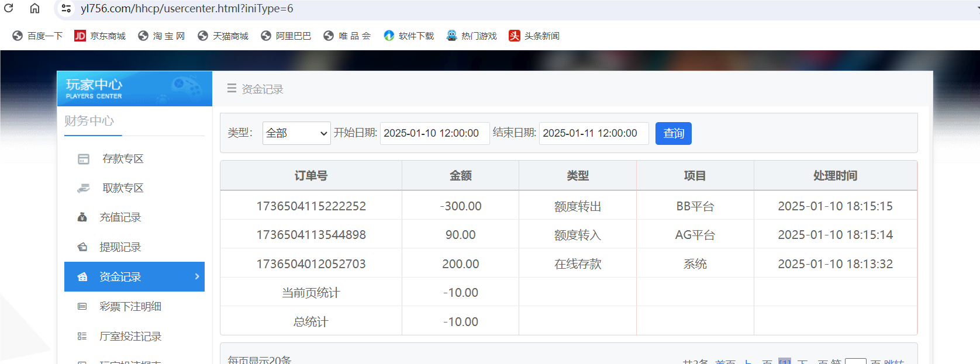Image resolution: width=980 pixels, height=364 pixels.
Task: Click the 彩票下注明细 icon in sidebar
Action: tap(82, 307)
